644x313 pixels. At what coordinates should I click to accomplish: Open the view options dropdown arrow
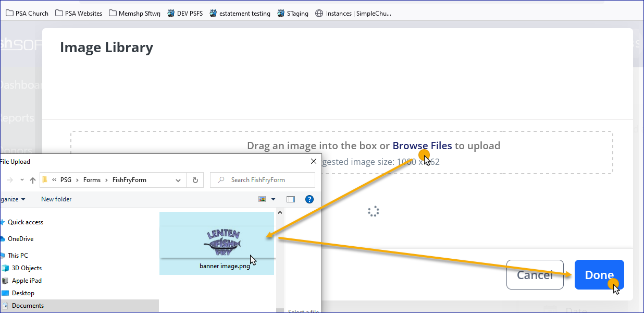click(x=273, y=199)
